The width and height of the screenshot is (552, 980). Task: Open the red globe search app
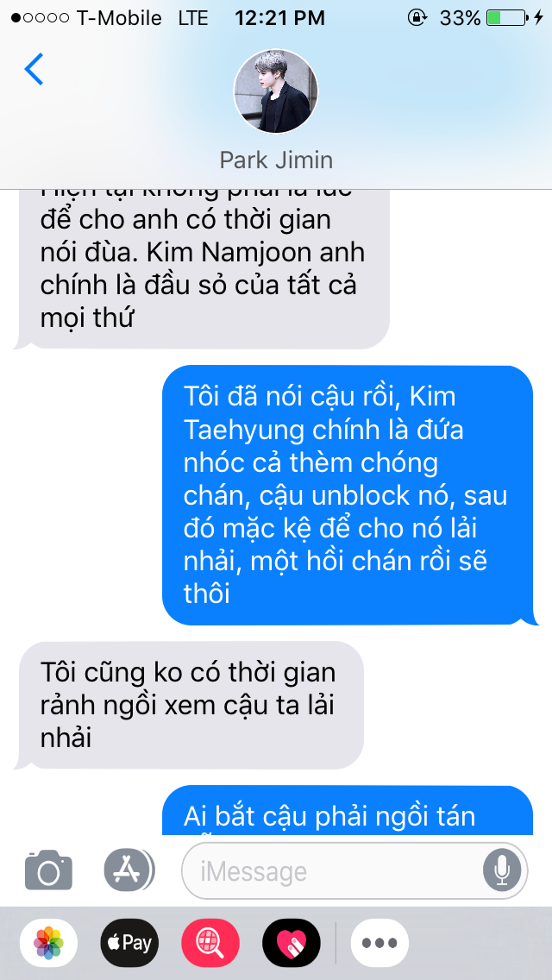[x=210, y=943]
